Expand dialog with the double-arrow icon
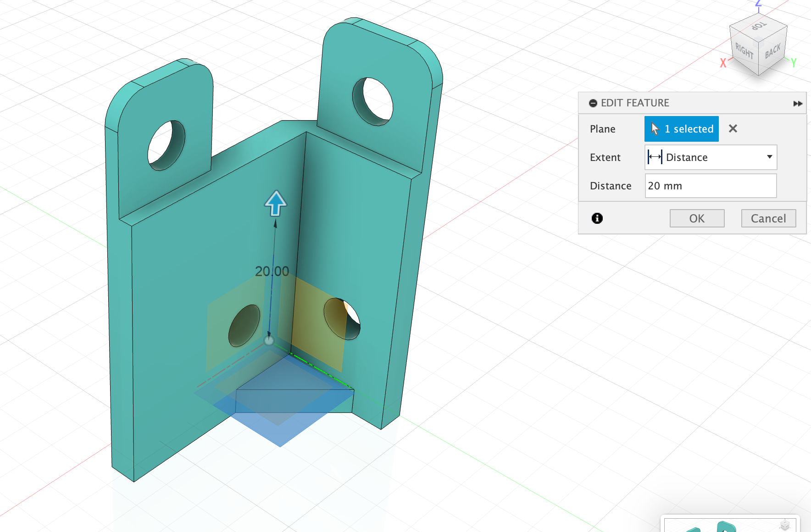The height and width of the screenshot is (532, 811). pyautogui.click(x=798, y=104)
